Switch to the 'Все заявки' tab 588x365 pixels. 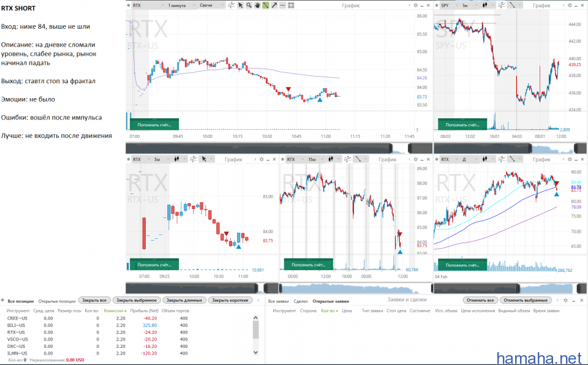coord(278,301)
